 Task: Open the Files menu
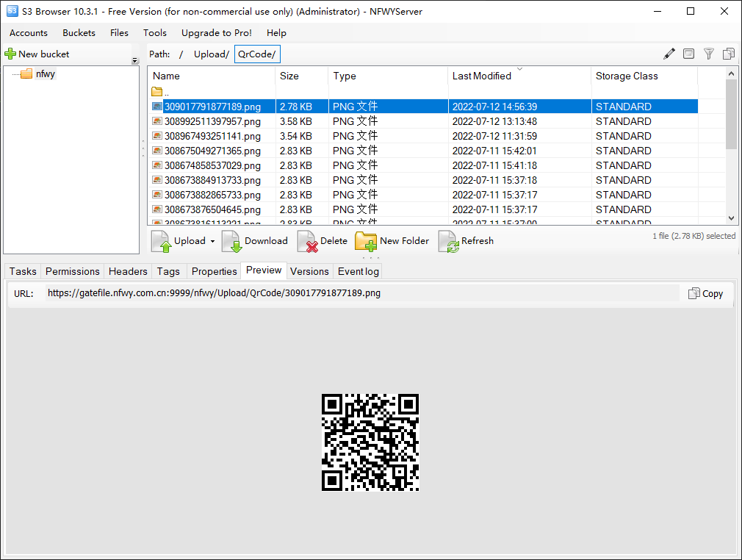tap(119, 32)
